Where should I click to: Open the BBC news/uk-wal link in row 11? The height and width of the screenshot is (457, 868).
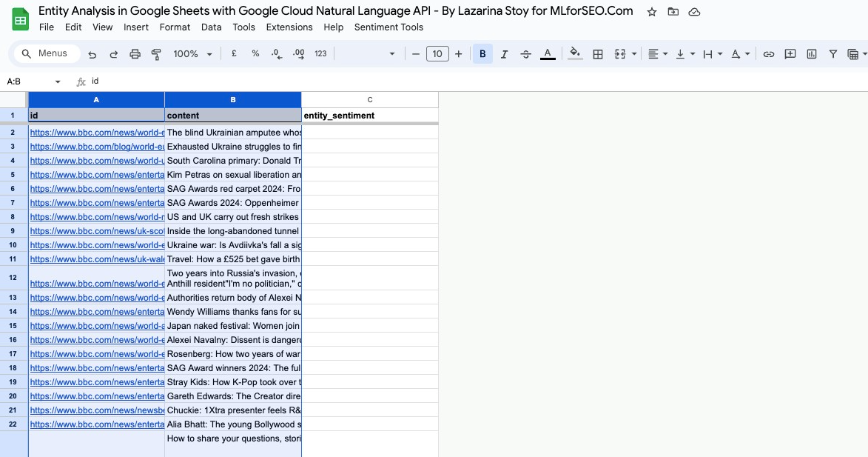tap(97, 259)
